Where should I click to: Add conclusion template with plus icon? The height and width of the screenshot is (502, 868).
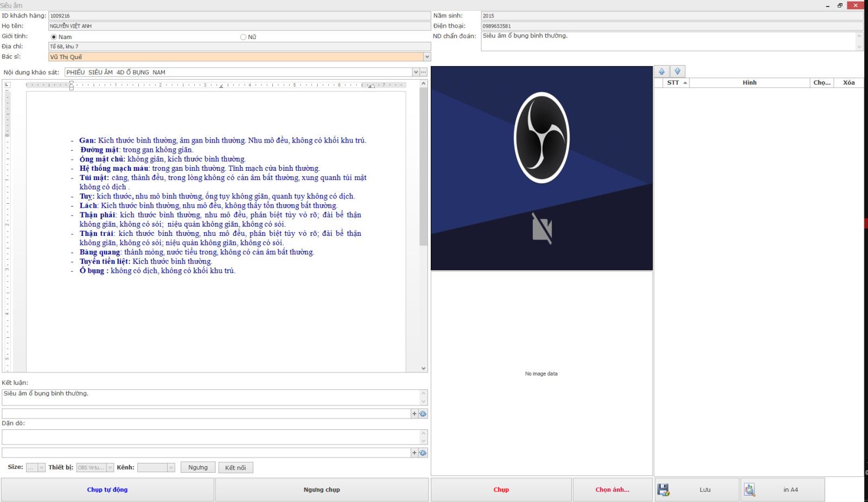[x=414, y=414]
